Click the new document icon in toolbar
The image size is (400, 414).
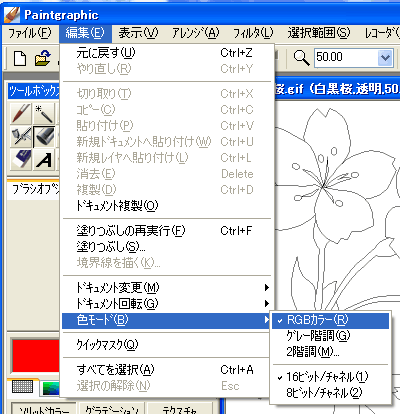[20, 58]
